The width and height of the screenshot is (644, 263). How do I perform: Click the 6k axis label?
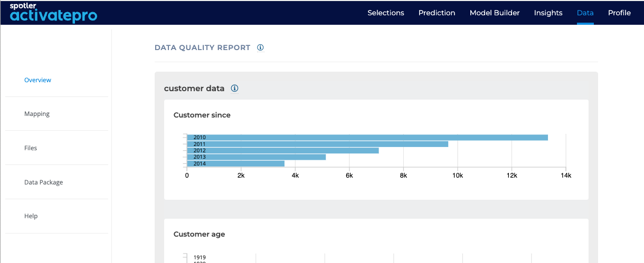(x=349, y=176)
